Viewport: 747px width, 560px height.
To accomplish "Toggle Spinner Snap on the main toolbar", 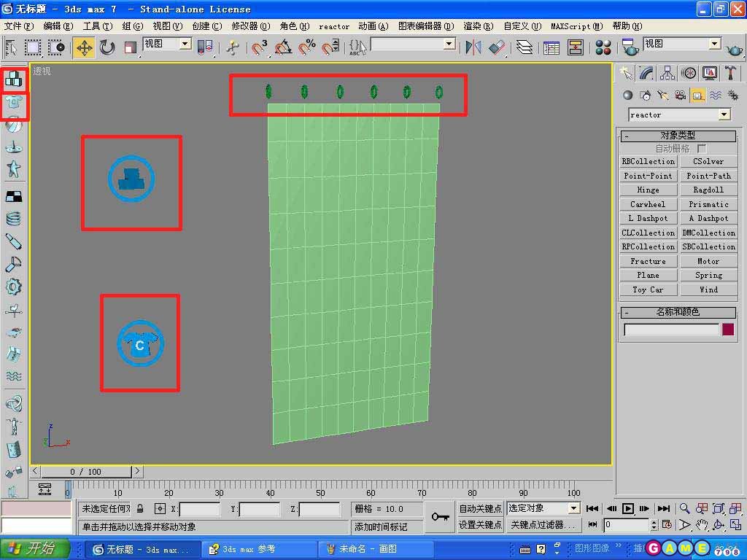I will pyautogui.click(x=330, y=47).
